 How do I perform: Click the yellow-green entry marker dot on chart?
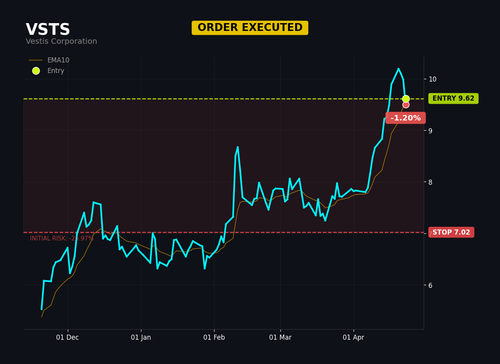[x=406, y=99]
